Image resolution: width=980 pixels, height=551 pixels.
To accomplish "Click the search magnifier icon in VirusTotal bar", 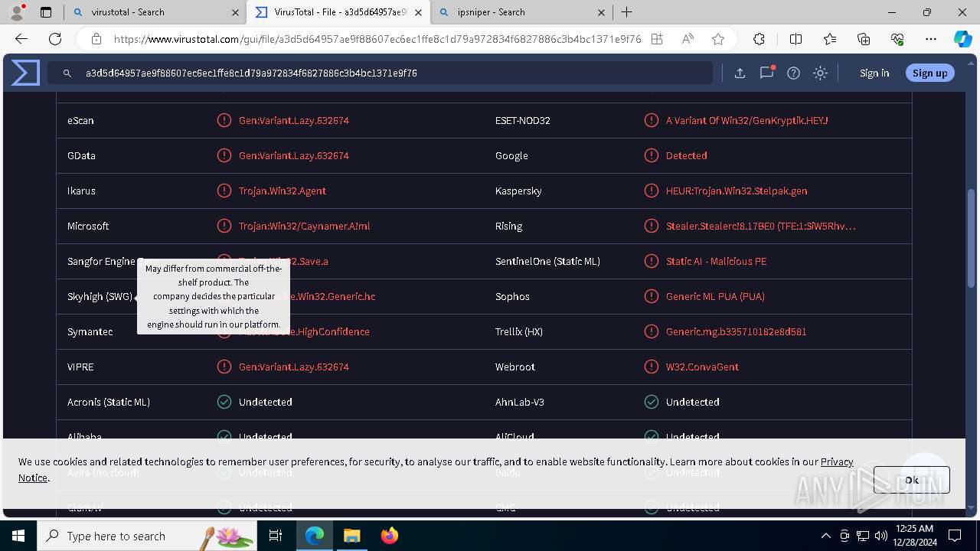I will [x=67, y=73].
